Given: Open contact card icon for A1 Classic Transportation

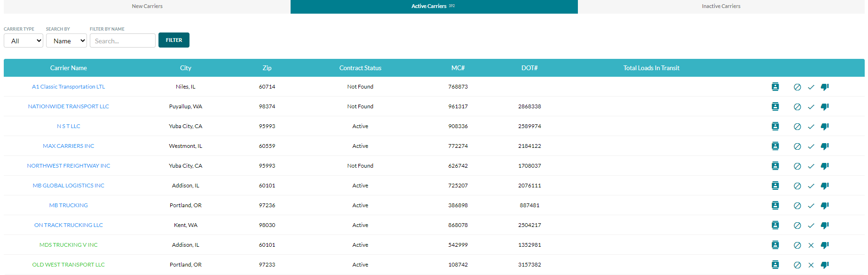Looking at the screenshot, I should [x=775, y=87].
